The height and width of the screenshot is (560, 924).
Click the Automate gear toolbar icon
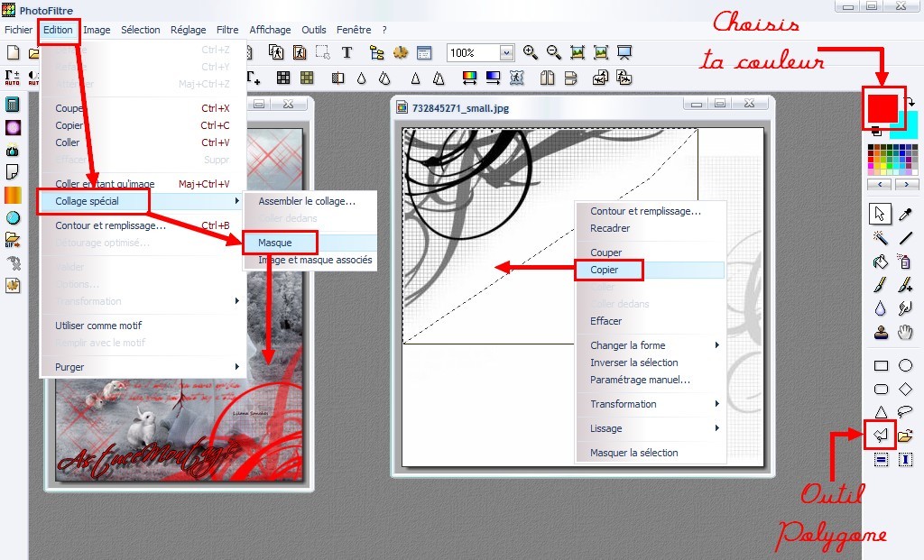tap(400, 52)
